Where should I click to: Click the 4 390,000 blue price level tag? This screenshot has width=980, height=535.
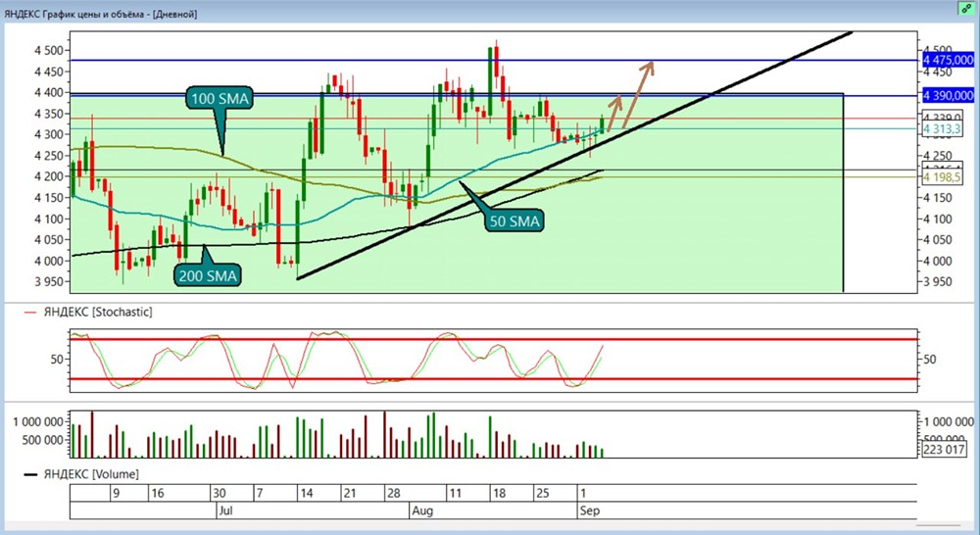[948, 96]
